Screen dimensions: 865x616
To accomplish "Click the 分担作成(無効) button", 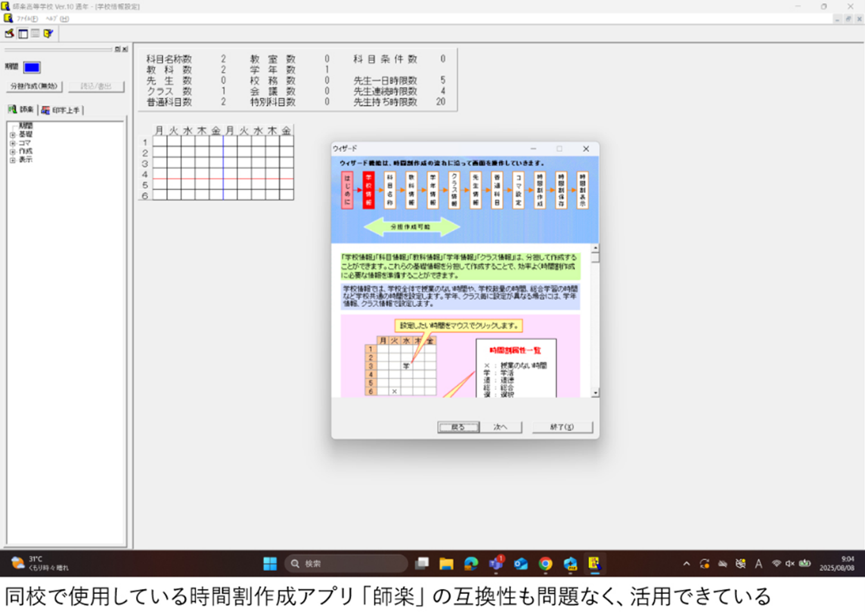I will point(34,86).
